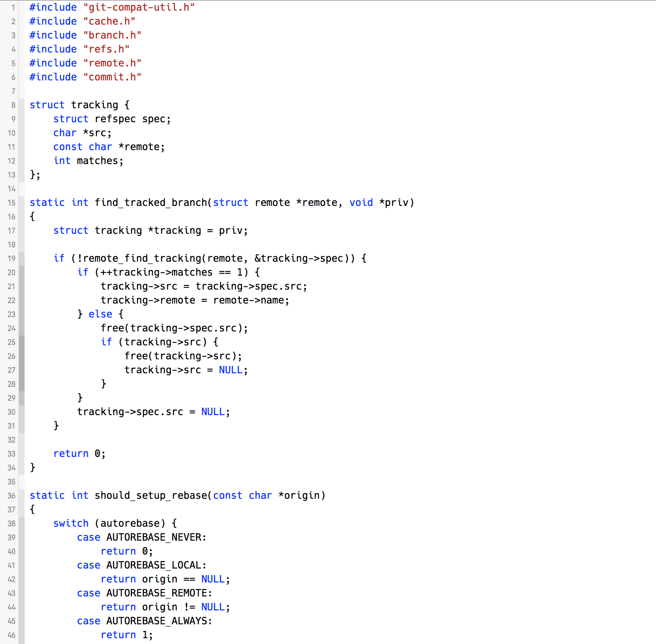Screen dimensions: 656x644
Task: Click the remote_find_tracking call
Action: (142, 258)
